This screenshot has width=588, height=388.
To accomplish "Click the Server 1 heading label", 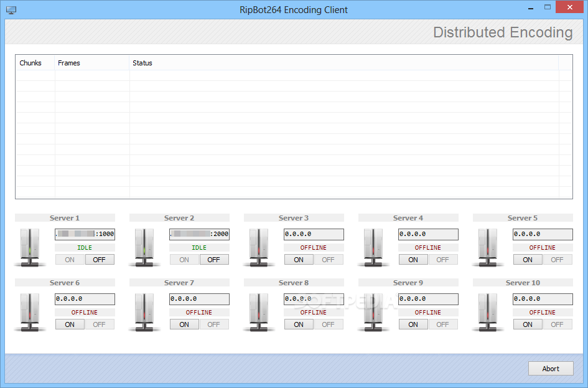I will point(65,218).
